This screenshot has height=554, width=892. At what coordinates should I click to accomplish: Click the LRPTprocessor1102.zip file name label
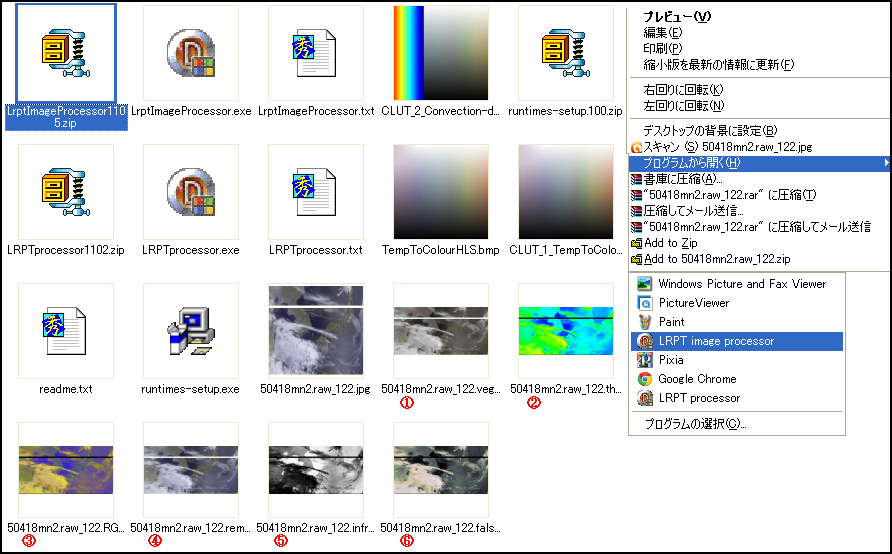coord(66,250)
